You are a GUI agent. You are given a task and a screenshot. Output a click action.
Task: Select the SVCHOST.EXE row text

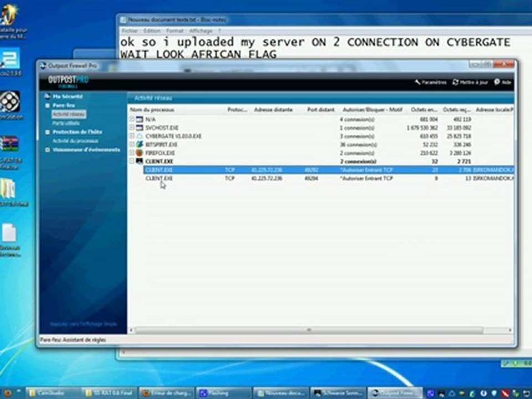click(162, 127)
